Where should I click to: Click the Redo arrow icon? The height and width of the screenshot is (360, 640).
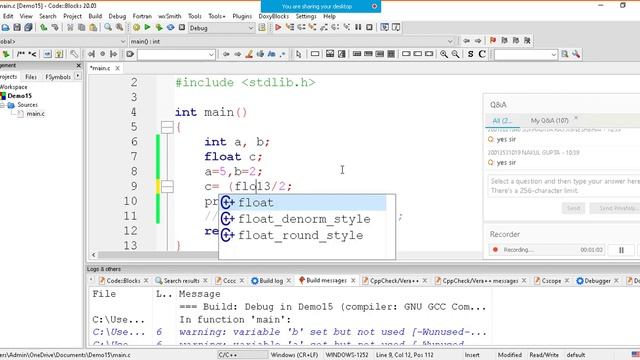click(x=55, y=27)
